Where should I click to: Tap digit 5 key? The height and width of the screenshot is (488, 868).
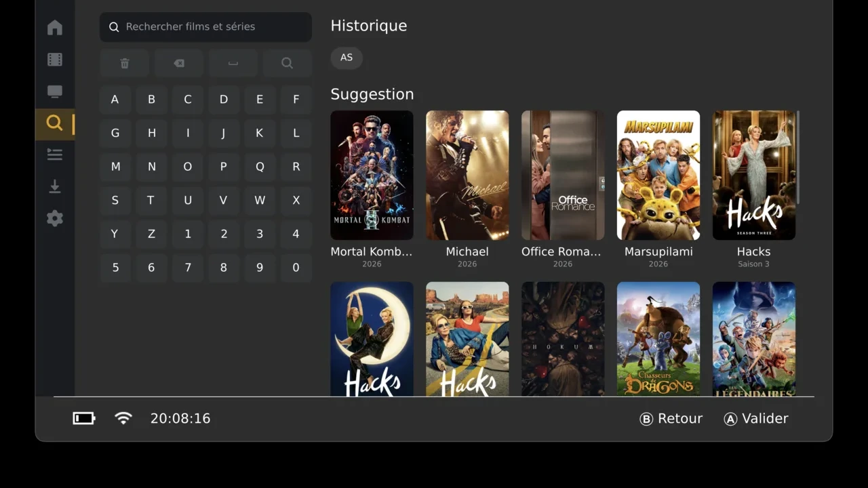pos(115,268)
